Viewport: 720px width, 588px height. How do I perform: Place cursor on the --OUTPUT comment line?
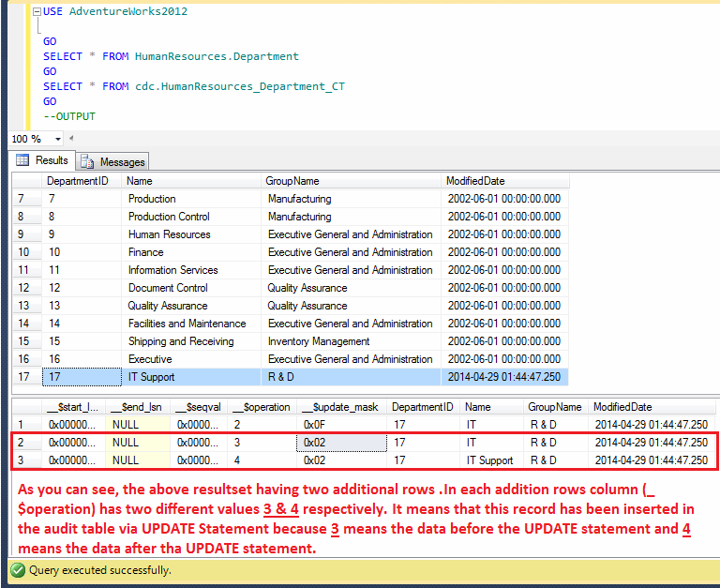tap(69, 117)
